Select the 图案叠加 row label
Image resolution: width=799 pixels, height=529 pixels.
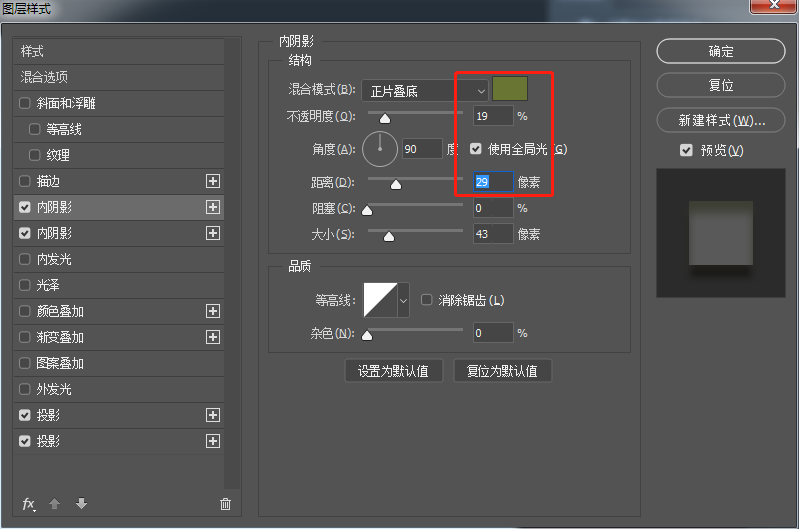60,363
